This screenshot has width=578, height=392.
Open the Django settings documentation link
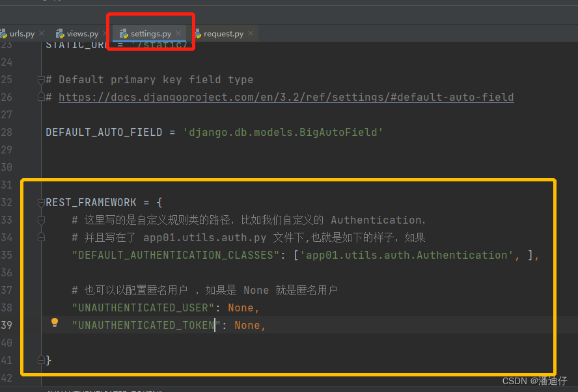286,97
